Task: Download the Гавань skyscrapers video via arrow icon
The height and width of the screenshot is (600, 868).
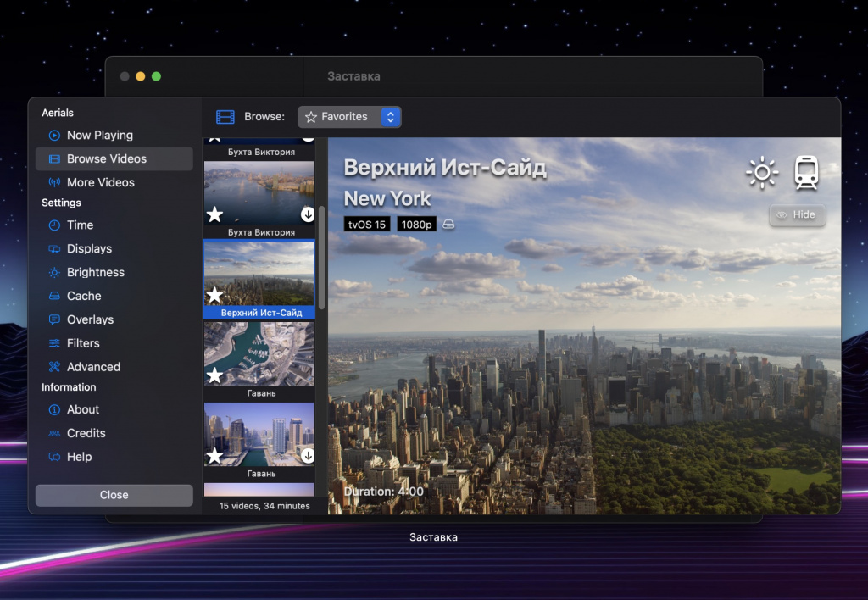Action: coord(307,456)
